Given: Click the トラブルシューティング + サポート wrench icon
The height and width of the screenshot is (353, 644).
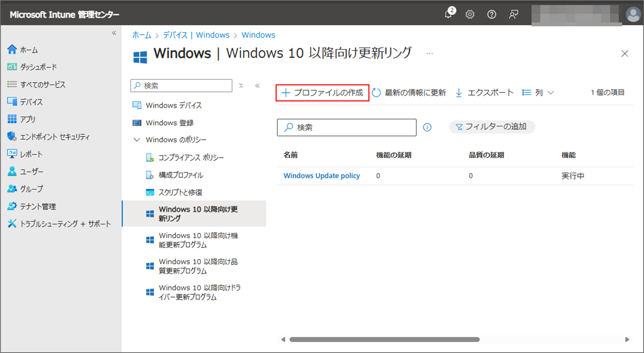Looking at the screenshot, I should pyautogui.click(x=12, y=223).
